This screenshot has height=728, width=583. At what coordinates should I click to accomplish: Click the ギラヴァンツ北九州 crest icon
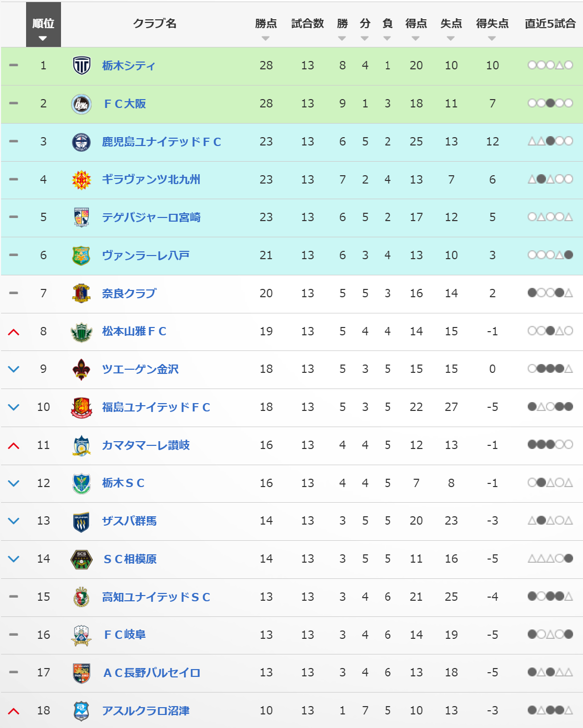coord(81,180)
